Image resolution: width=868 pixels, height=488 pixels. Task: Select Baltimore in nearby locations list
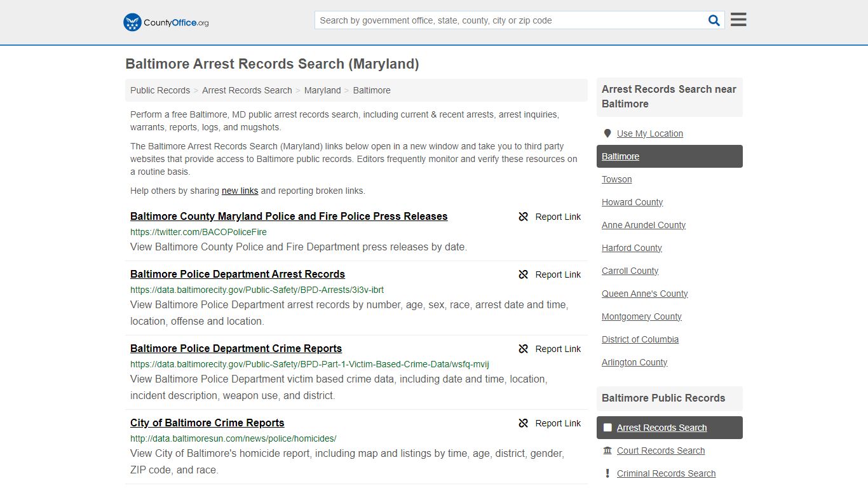click(x=670, y=156)
